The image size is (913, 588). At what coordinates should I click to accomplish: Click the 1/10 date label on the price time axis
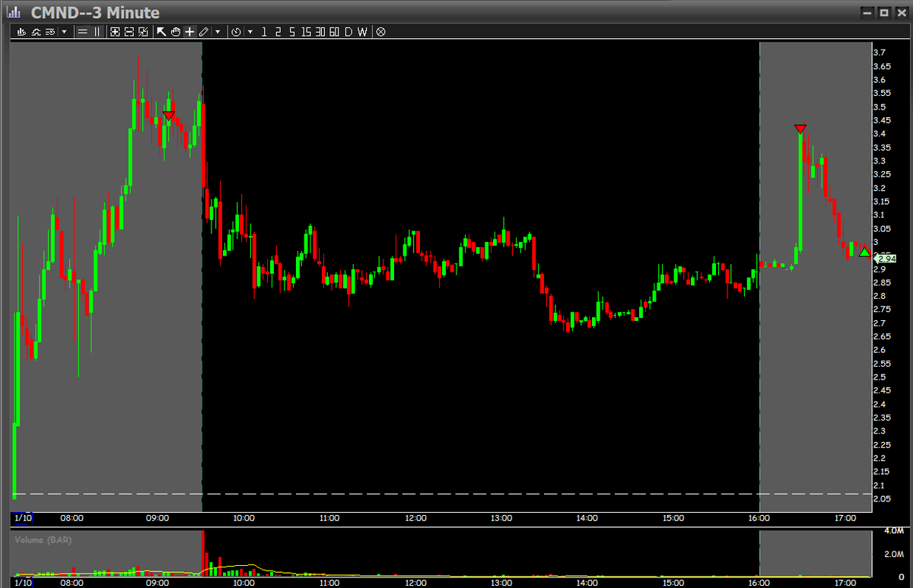[x=23, y=518]
